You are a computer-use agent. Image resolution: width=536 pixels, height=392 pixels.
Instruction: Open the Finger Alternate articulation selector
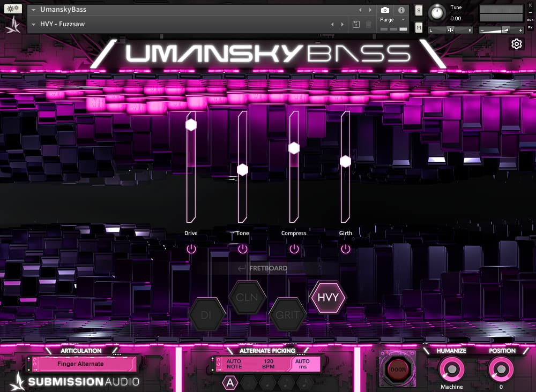83,364
